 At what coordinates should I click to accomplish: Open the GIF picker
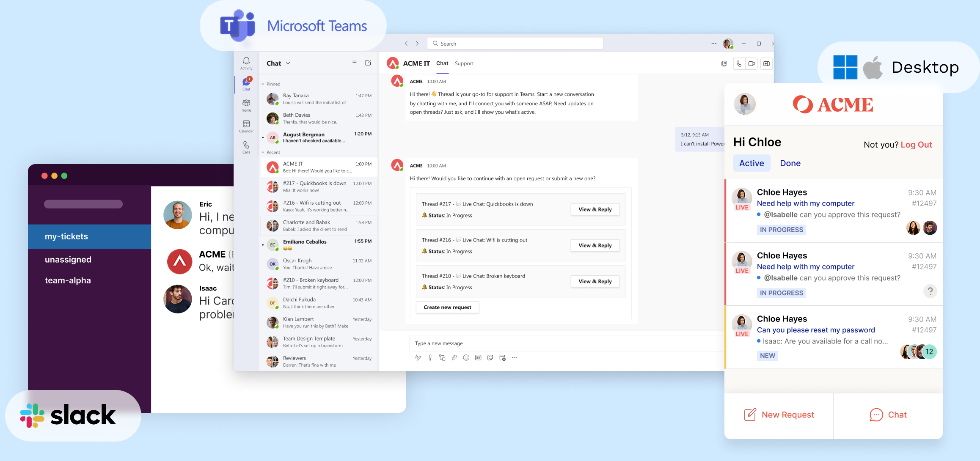click(x=478, y=358)
